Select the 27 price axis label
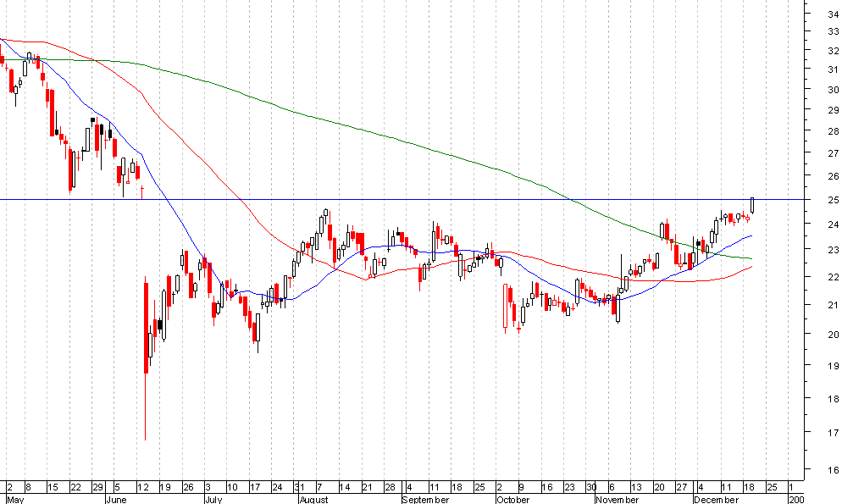Image resolution: width=842 pixels, height=504 pixels. pos(833,153)
